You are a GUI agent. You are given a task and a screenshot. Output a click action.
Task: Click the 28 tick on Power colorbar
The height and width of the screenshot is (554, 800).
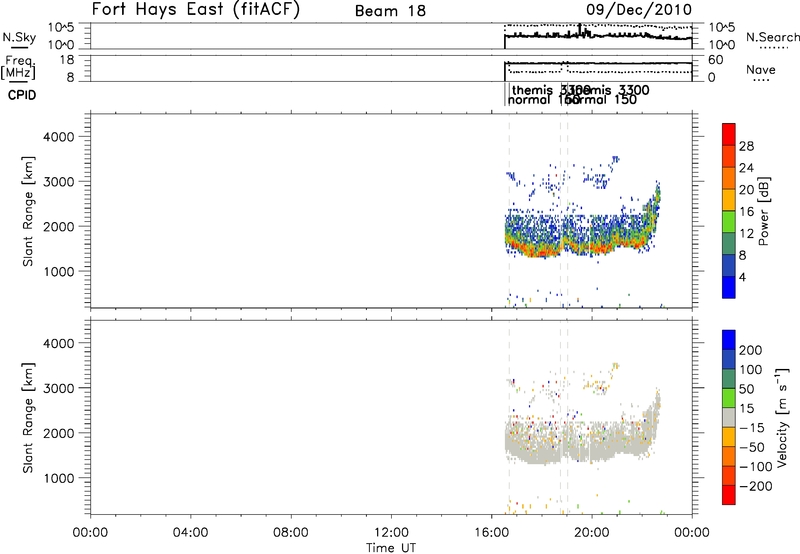click(x=746, y=146)
